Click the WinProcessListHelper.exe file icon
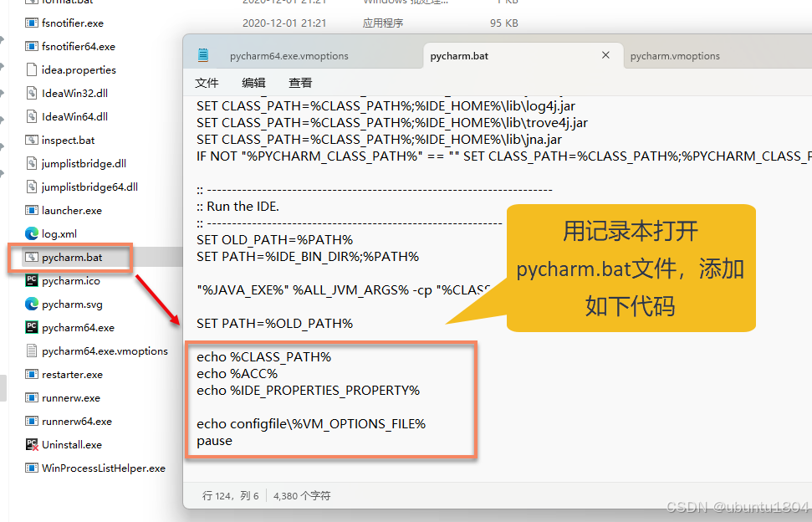Screen dimensions: 812x522 coord(32,468)
